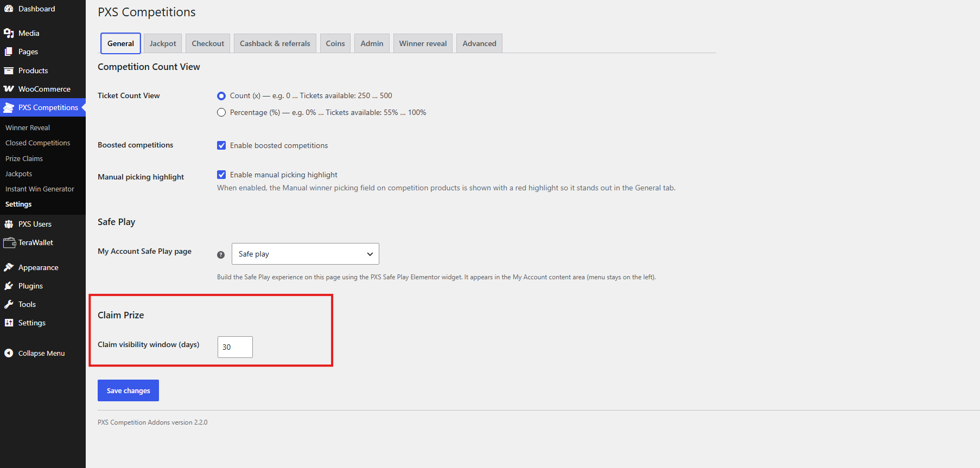Image resolution: width=980 pixels, height=468 pixels.
Task: Click the Products archive icon
Action: point(9,70)
